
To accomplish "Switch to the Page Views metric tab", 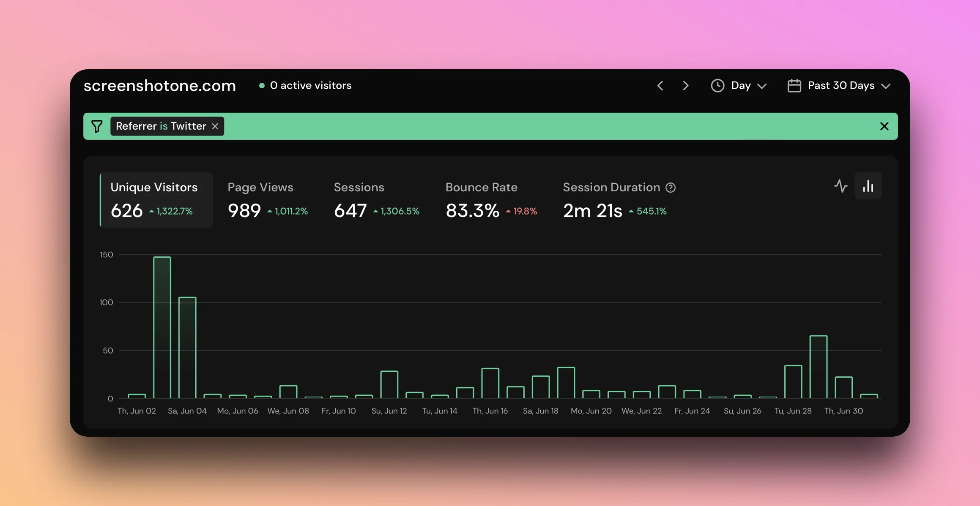I will (x=268, y=199).
